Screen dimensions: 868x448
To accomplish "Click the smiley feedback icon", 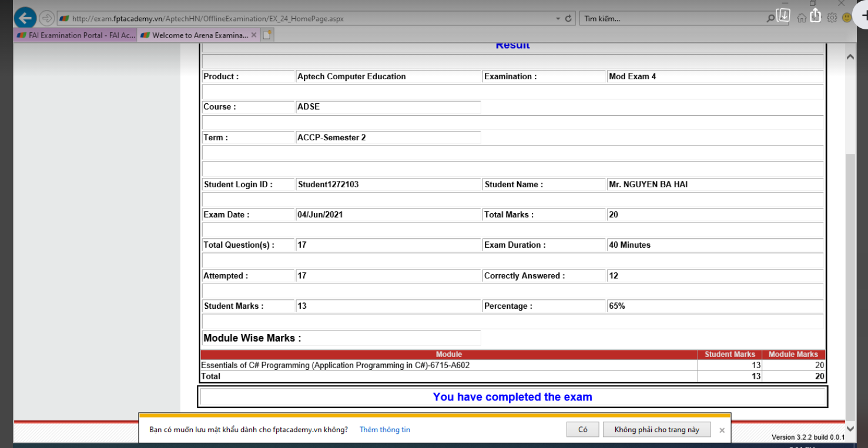I will coord(847,18).
